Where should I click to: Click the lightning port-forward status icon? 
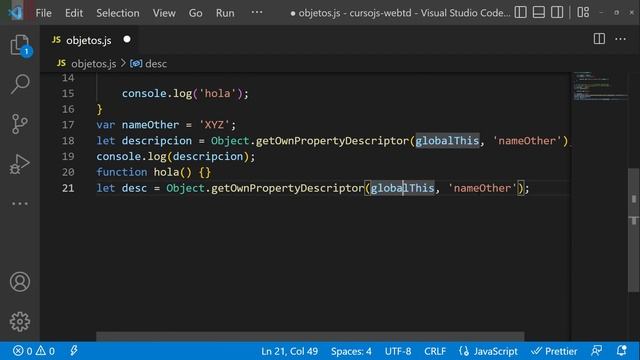(x=74, y=351)
